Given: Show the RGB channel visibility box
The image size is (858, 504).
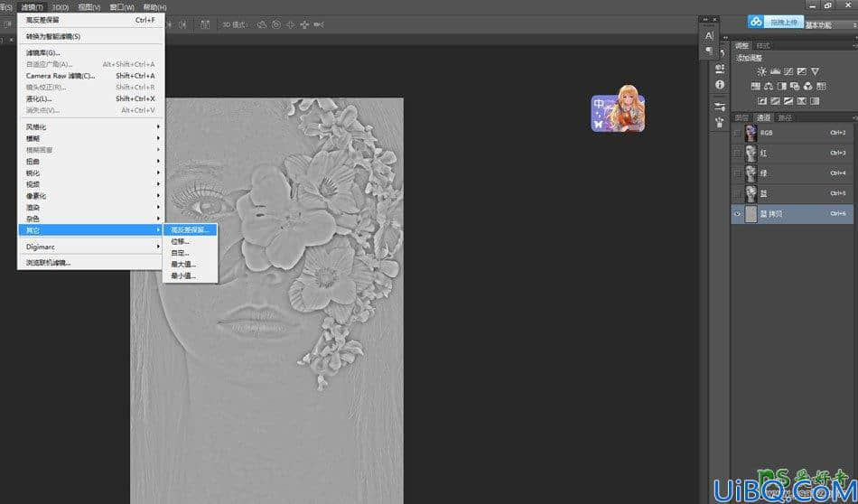Looking at the screenshot, I should click(x=737, y=133).
